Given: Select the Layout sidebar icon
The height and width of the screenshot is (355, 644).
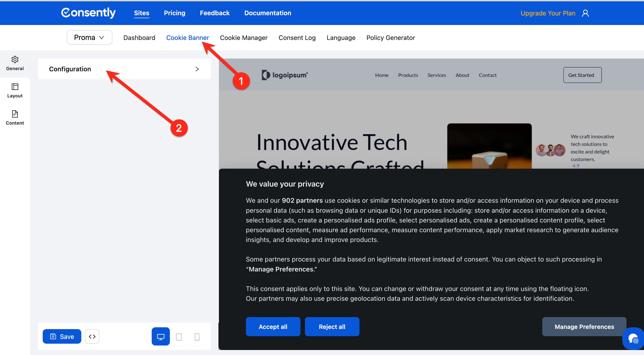Looking at the screenshot, I should point(15,87).
